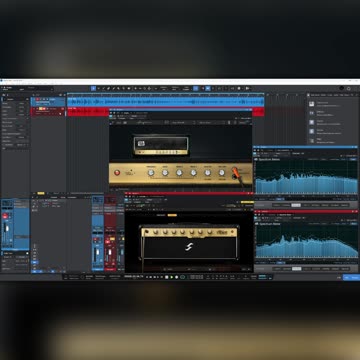The height and width of the screenshot is (360, 360).
Task: Click the amp head thumbnail above the gold panel
Action: pyautogui.click(x=161, y=146)
